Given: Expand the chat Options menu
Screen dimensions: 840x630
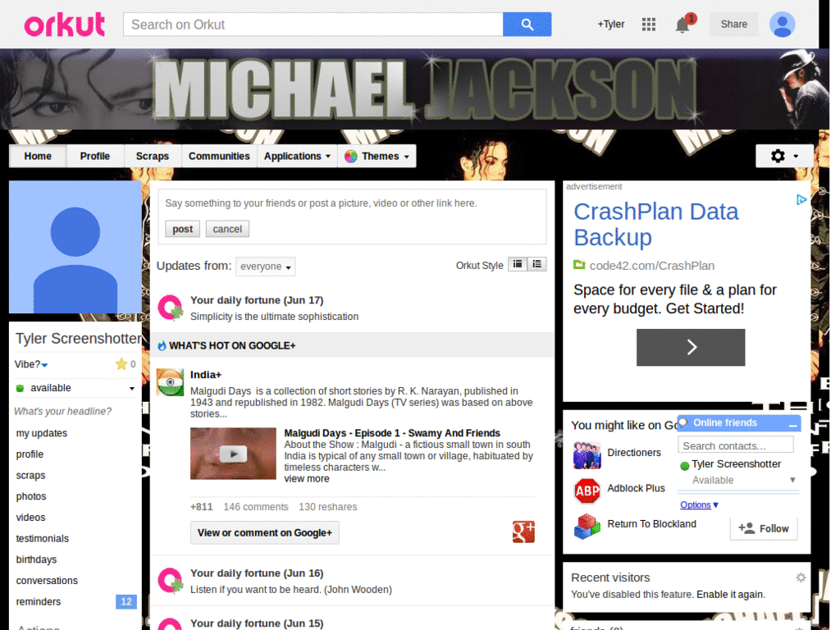Looking at the screenshot, I should [x=699, y=504].
